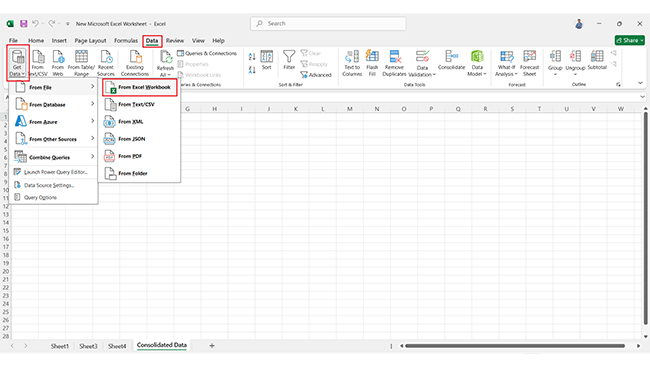This screenshot has height=367, width=650.
Task: Click the Save icon in title bar
Action: coord(24,24)
